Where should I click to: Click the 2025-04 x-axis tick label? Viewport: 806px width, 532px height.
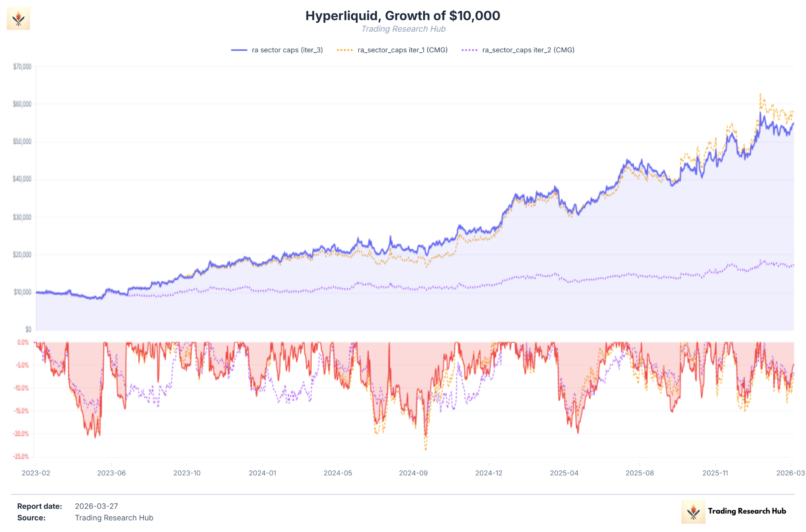coord(564,473)
